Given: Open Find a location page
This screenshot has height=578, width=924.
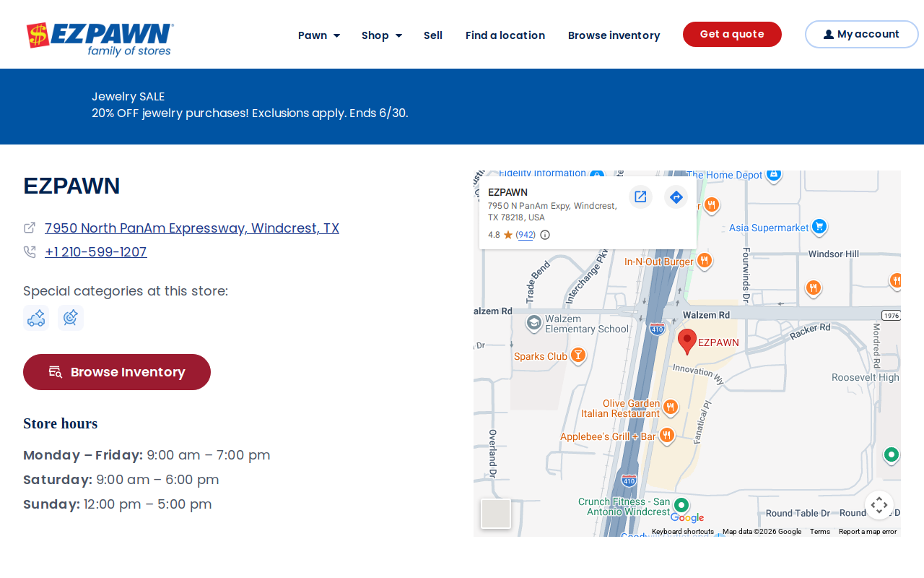Looking at the screenshot, I should tap(505, 35).
